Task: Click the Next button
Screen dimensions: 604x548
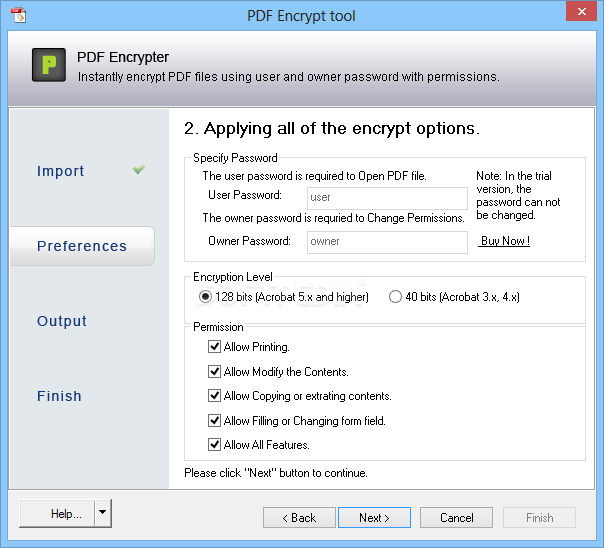Action: [374, 518]
